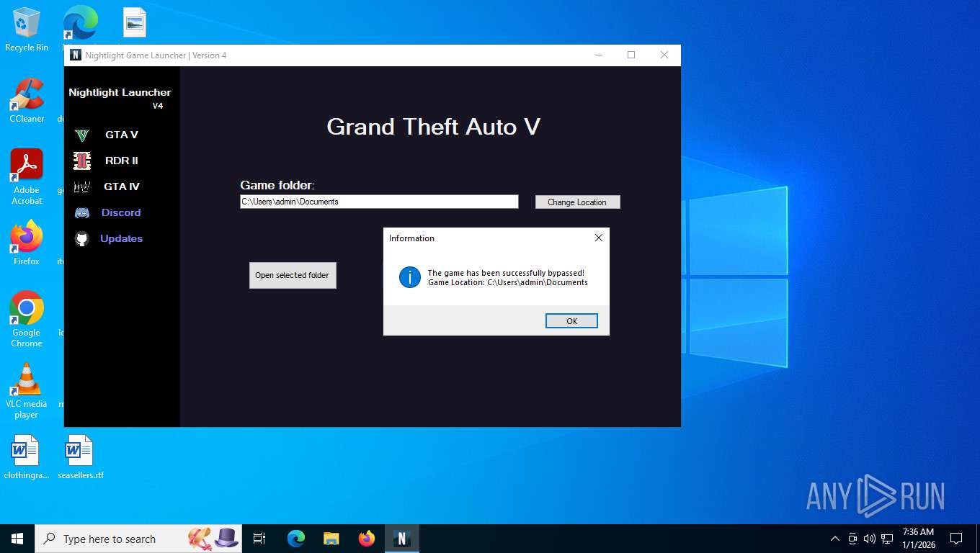This screenshot has height=553, width=980.
Task: Open the Discord link
Action: click(121, 212)
